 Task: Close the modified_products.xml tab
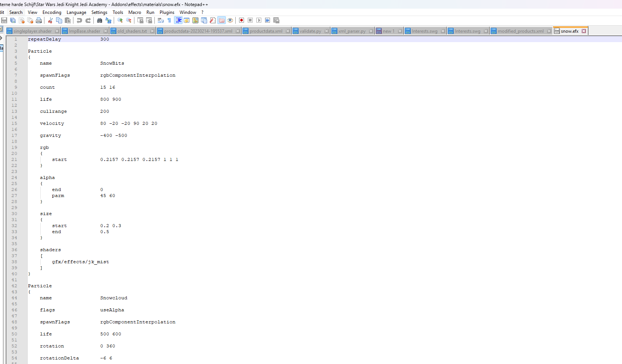tap(549, 31)
